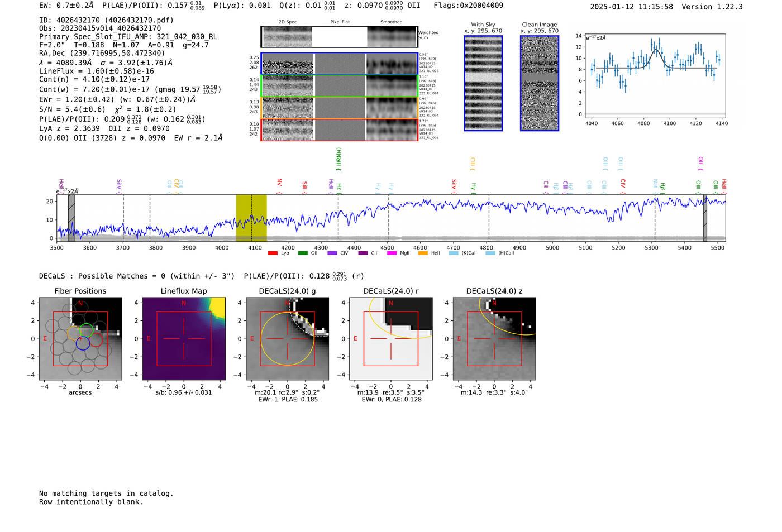This screenshot has height=532, width=782.
Task: Click the 'No matching targets in catalog.' message
Action: click(x=106, y=493)
